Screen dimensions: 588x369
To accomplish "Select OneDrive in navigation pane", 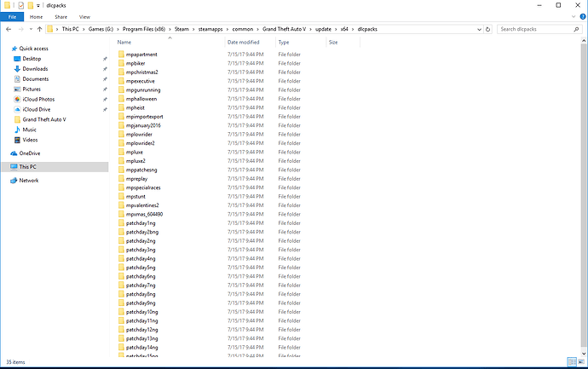I will [29, 153].
